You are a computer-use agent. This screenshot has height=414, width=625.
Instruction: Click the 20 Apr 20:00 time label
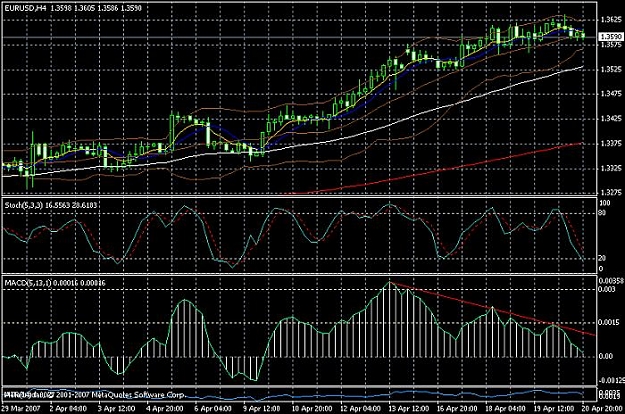pos(602,409)
